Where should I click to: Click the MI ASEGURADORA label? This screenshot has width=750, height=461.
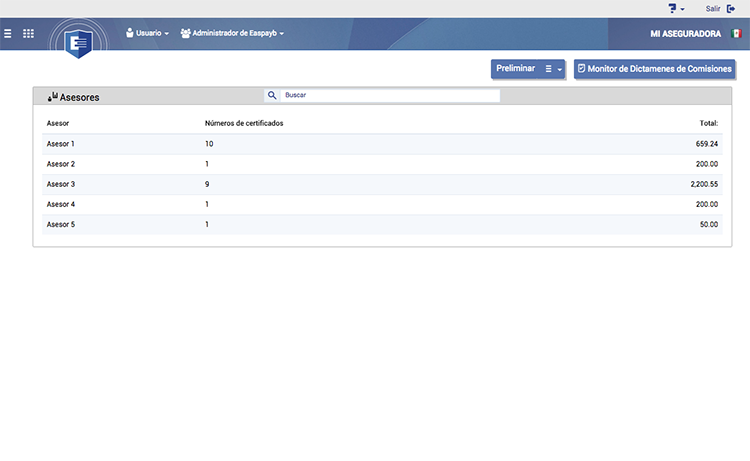[x=685, y=34]
